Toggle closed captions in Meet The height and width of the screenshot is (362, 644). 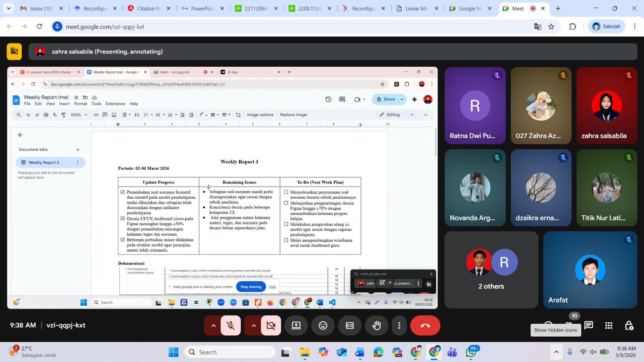(x=350, y=325)
